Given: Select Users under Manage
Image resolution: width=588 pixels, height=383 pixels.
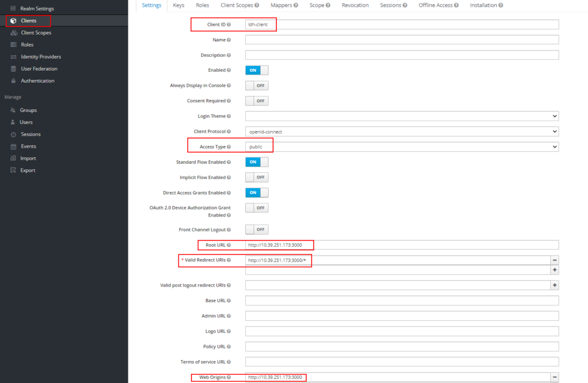Looking at the screenshot, I should point(26,122).
